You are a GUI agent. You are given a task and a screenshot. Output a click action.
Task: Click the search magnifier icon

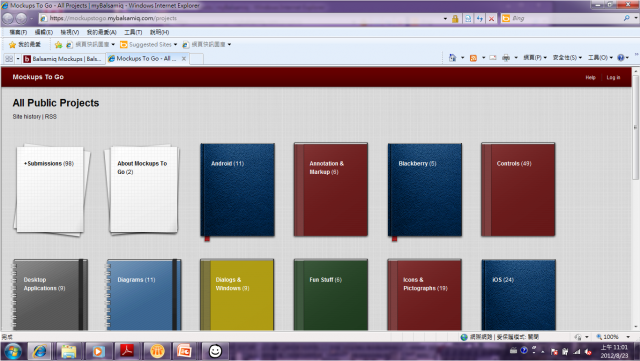(627, 18)
